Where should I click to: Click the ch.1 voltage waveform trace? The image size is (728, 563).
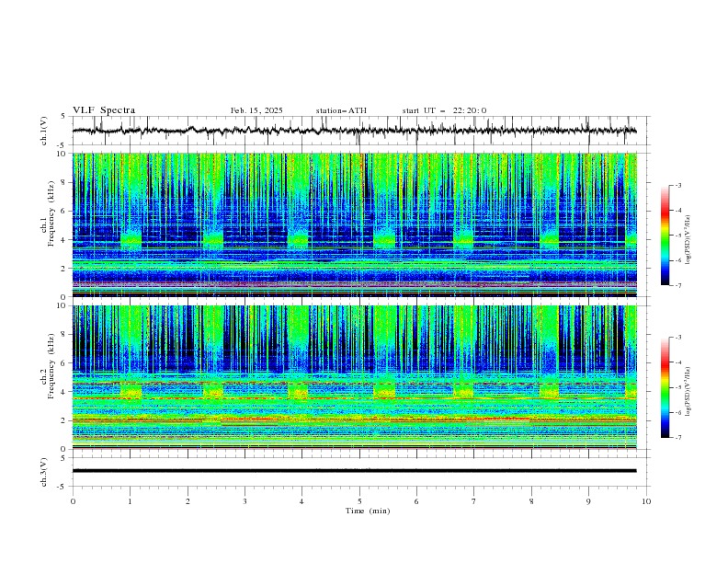point(354,131)
